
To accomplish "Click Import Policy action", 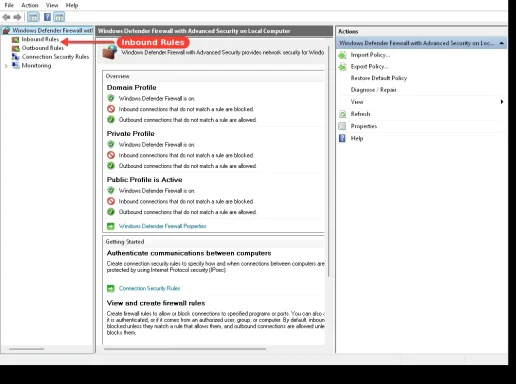I will [x=370, y=55].
